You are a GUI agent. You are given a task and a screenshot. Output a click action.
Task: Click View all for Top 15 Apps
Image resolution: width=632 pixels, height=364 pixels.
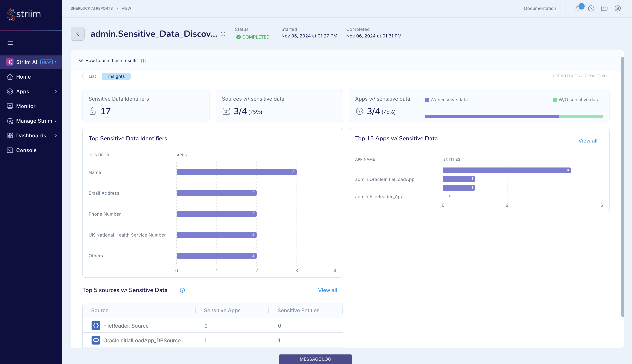tap(588, 141)
